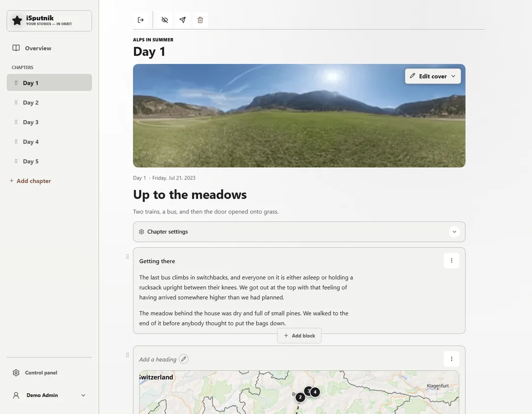The height and width of the screenshot is (414, 532).
Task: Click the 'Up to the meadows' title
Action: click(x=190, y=195)
